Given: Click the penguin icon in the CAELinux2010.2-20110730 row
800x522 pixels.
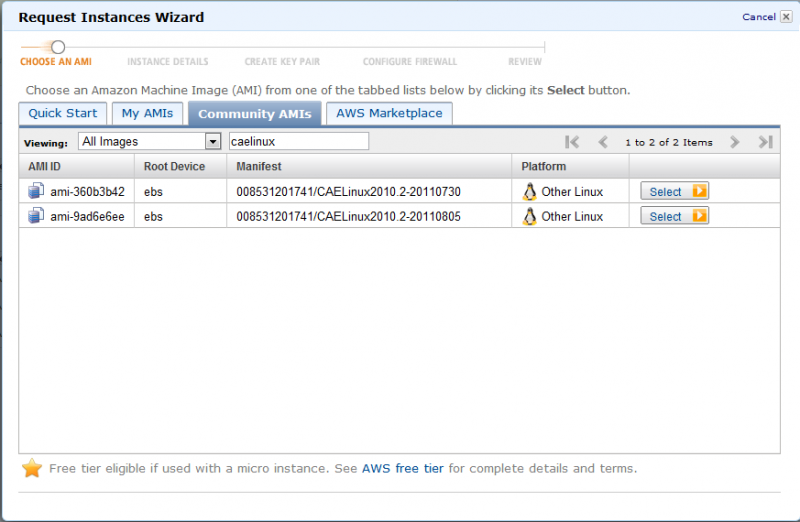Looking at the screenshot, I should 530,191.
